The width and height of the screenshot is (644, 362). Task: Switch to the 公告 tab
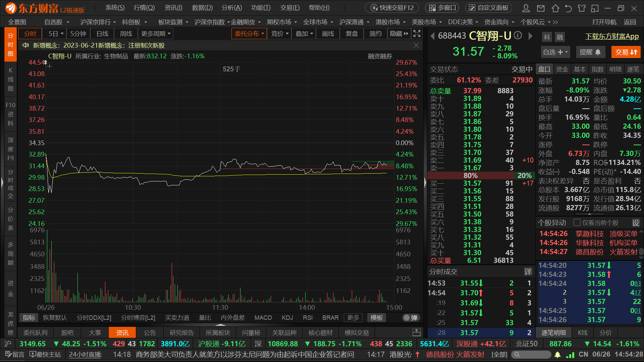point(150,333)
